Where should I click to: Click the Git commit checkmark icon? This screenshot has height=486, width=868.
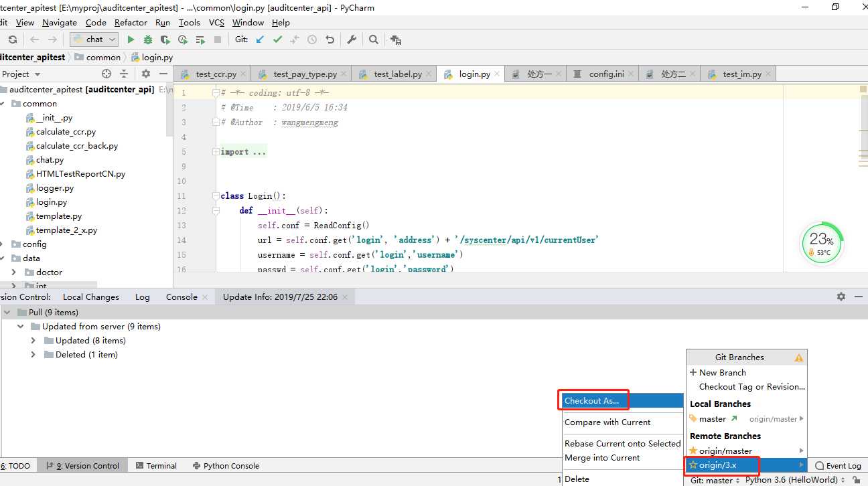[277, 39]
